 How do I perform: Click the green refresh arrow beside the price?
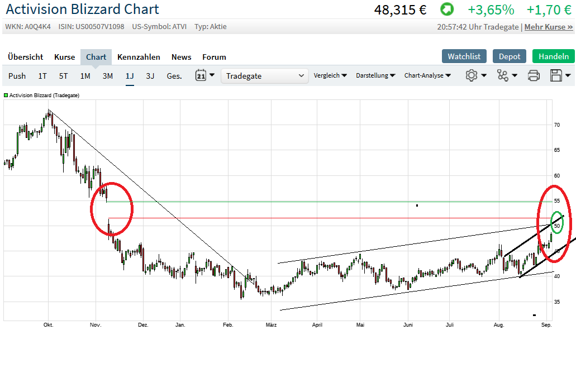point(446,9)
